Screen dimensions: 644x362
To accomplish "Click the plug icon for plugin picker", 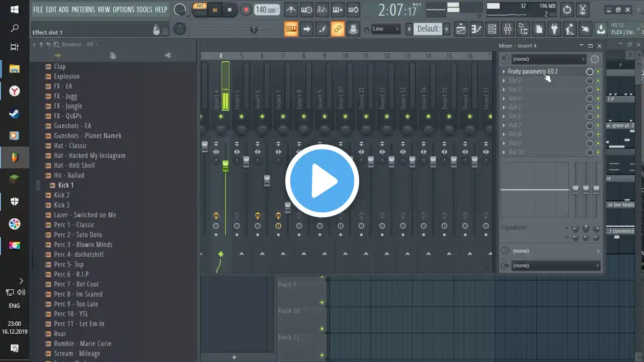I will click(554, 29).
